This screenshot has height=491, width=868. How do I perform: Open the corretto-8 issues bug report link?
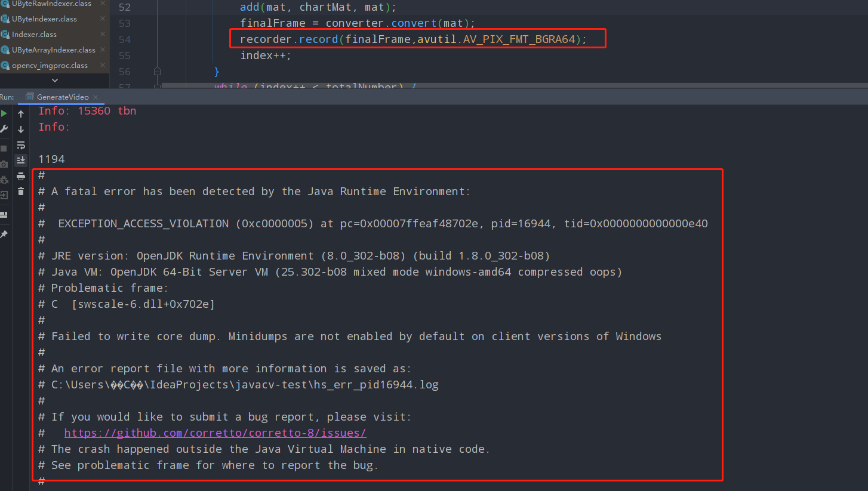(x=215, y=433)
